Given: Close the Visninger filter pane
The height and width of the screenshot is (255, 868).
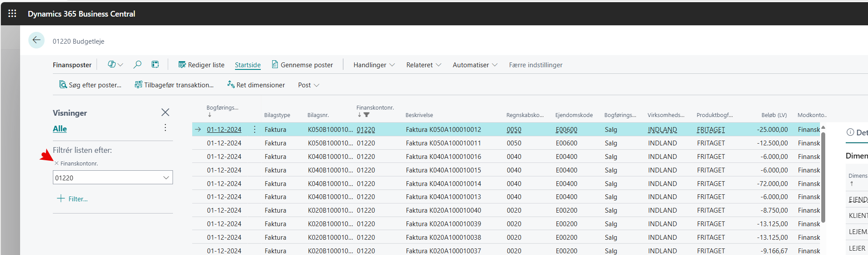Looking at the screenshot, I should tap(165, 113).
